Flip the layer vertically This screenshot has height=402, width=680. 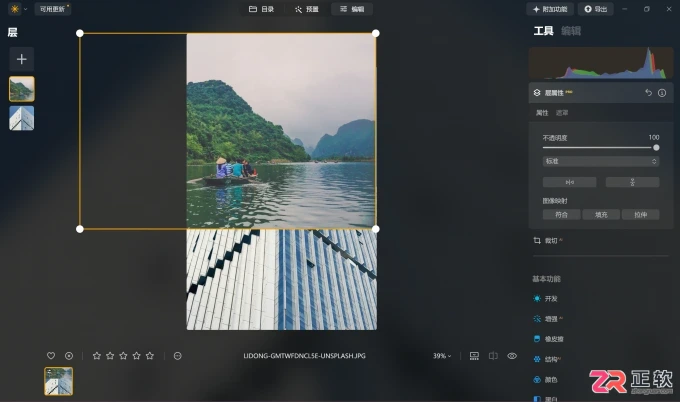632,182
